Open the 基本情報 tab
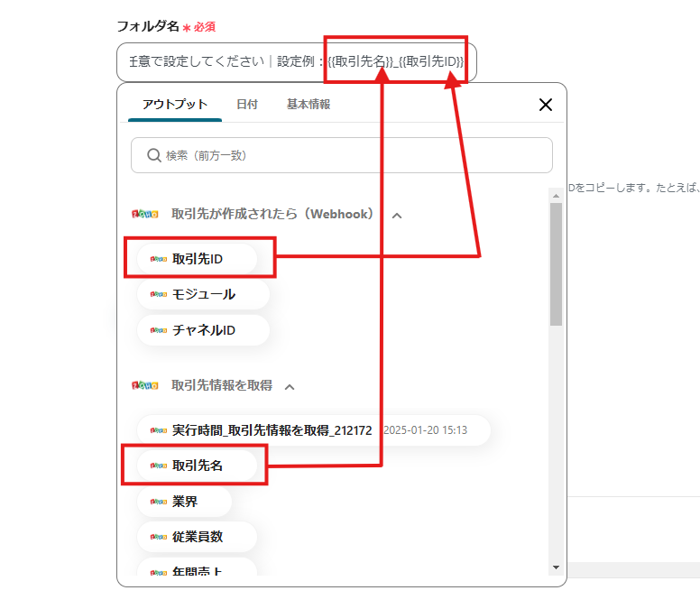The image size is (700, 609). click(x=309, y=105)
